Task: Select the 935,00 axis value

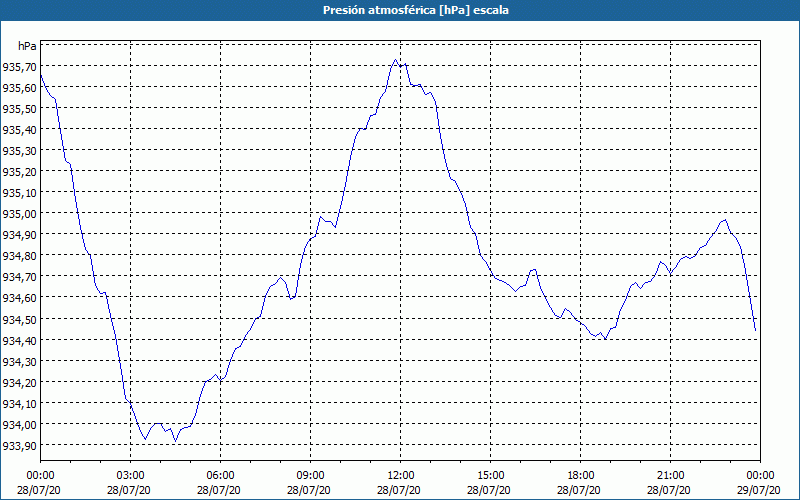Action: coord(19,213)
